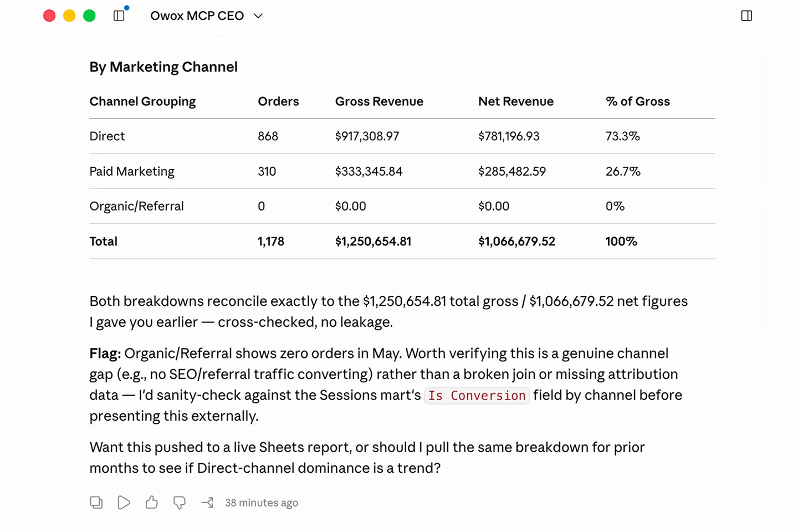Select the '1,178' total orders cell
The width and height of the screenshot is (798, 532).
(x=270, y=242)
